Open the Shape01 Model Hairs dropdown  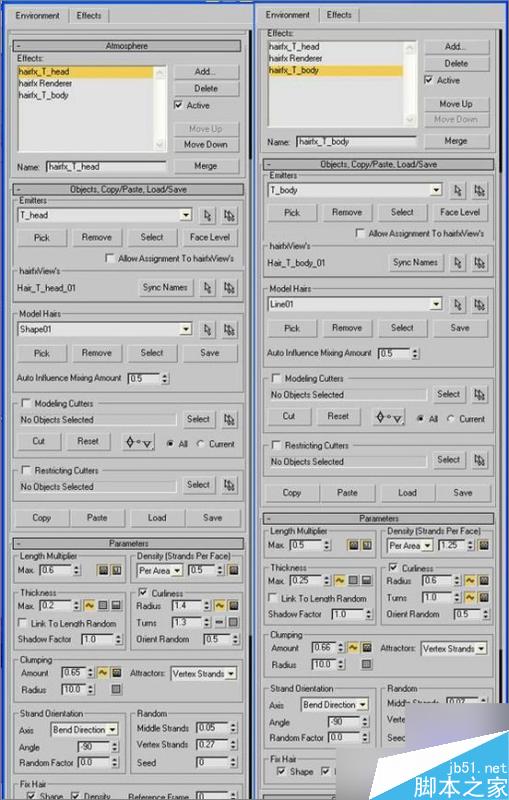pyautogui.click(x=186, y=330)
